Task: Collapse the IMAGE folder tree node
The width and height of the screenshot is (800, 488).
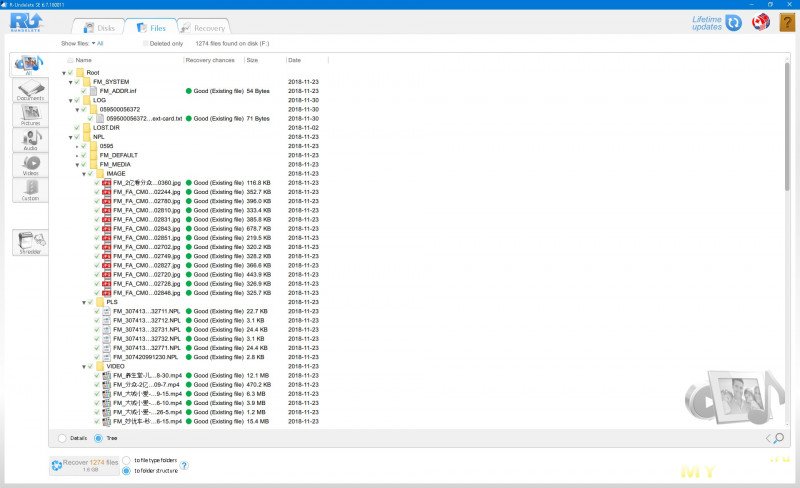Action: pyautogui.click(x=83, y=173)
